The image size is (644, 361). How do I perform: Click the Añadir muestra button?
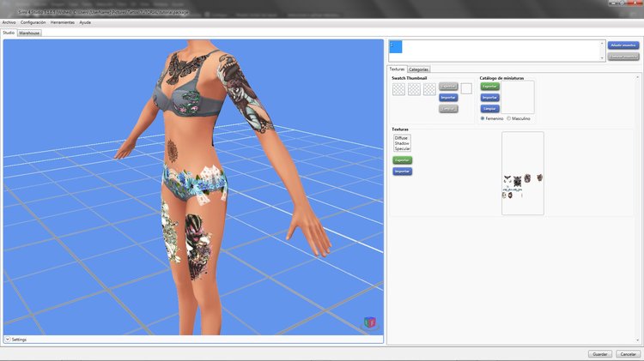pyautogui.click(x=623, y=45)
